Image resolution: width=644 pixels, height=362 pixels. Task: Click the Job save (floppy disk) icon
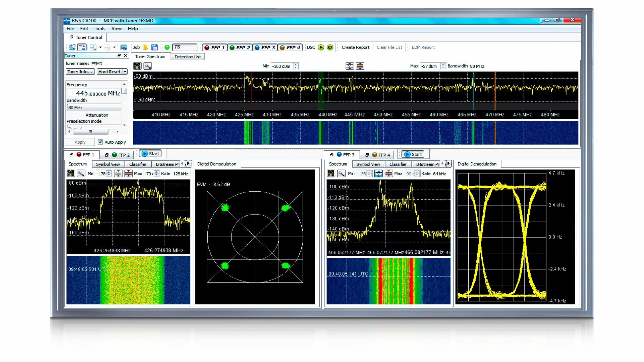(154, 47)
